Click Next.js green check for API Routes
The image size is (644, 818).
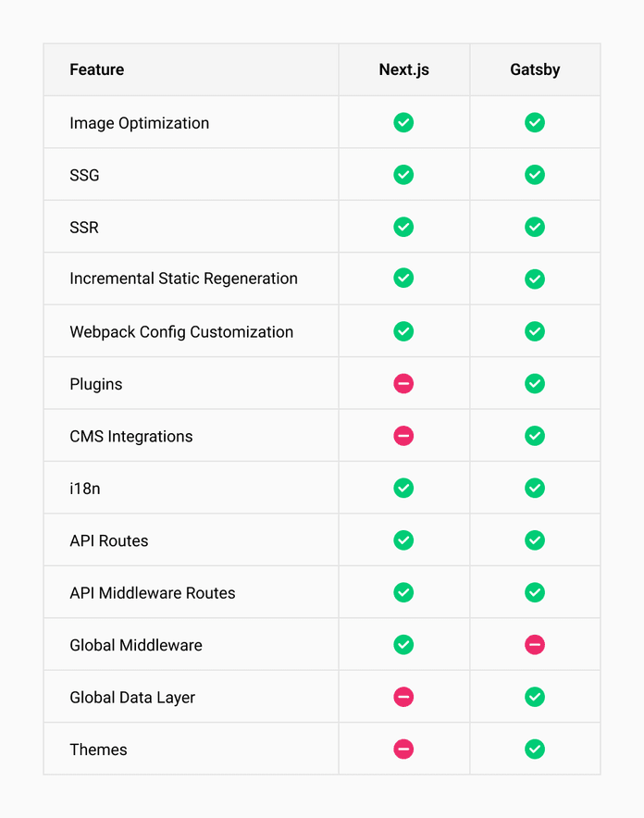(403, 540)
